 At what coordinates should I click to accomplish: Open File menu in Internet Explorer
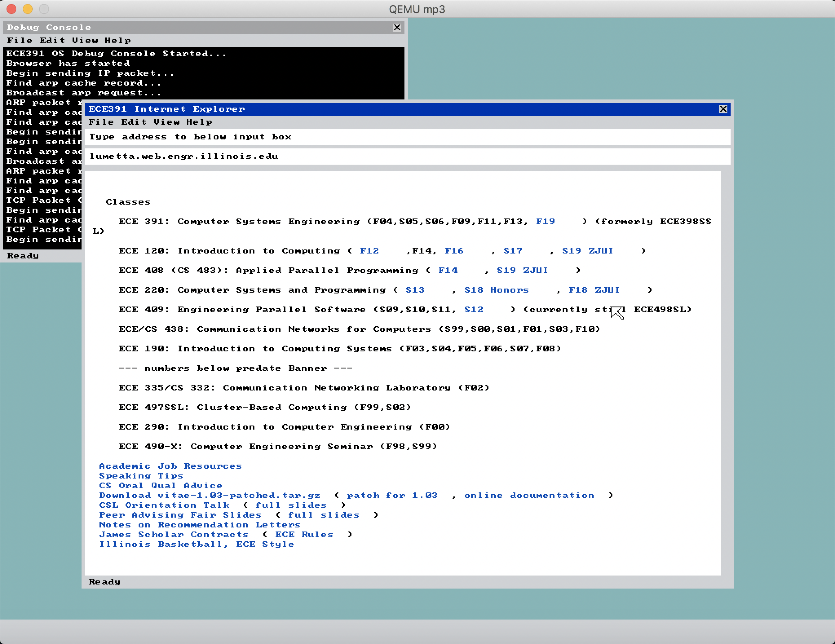[101, 122]
